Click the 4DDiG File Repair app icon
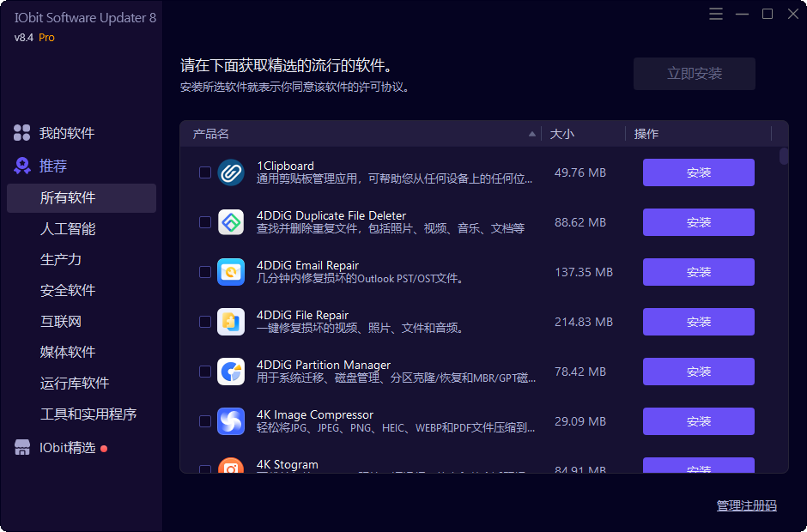807x532 pixels. point(231,321)
